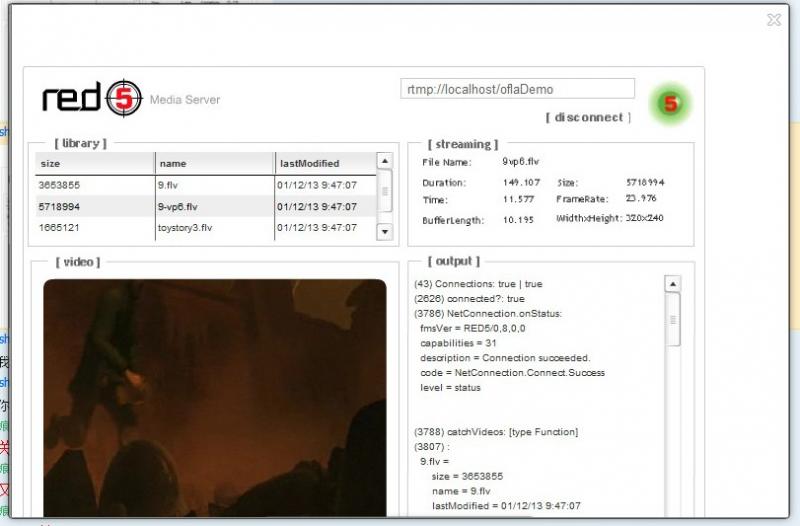Screen dimensions: 800x526
Task: Click the library scroll up arrow
Action: tap(385, 161)
